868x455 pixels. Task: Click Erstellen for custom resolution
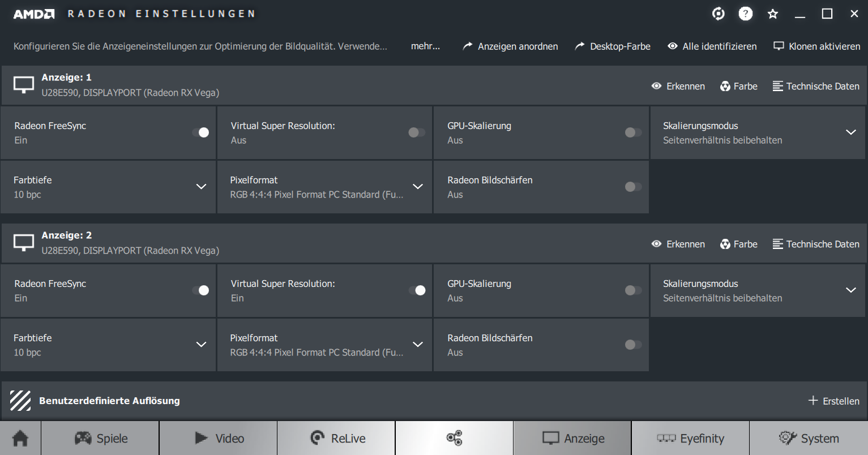(833, 401)
